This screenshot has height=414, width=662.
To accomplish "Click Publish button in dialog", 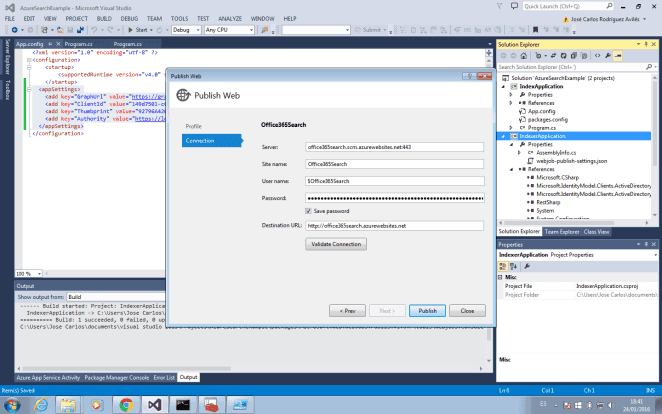I will coord(427,311).
